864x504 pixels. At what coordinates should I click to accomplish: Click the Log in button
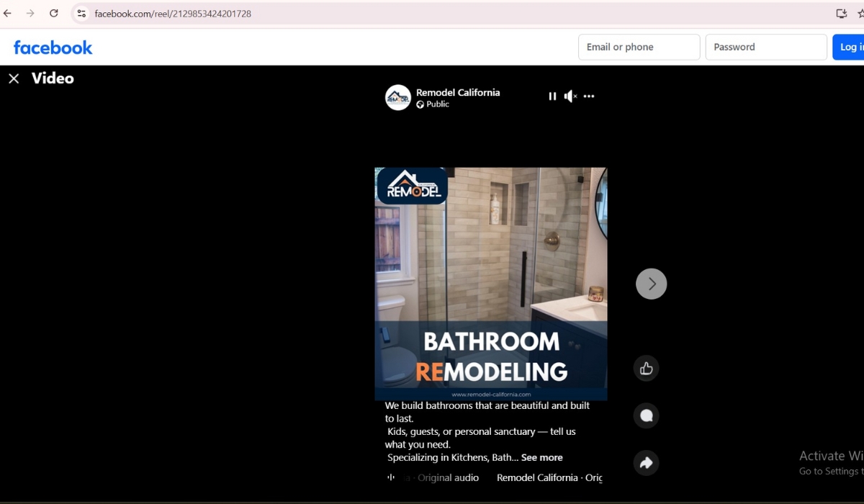coord(848,47)
